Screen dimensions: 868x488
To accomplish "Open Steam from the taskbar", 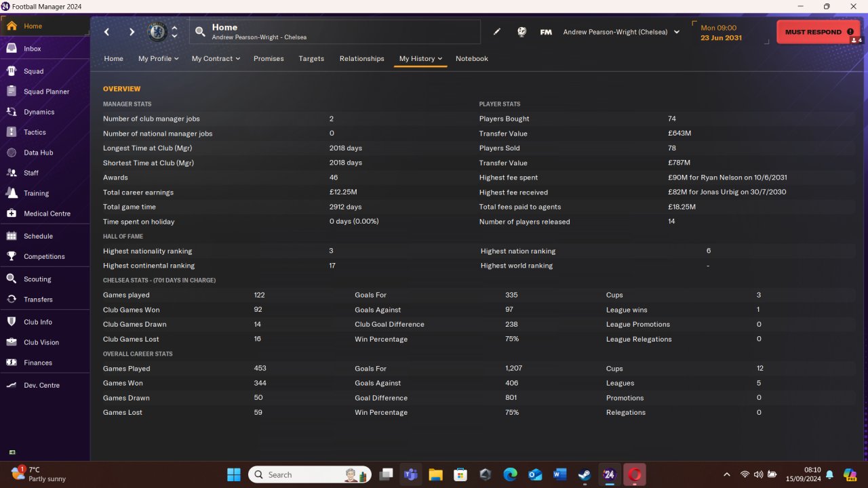I will coord(584,474).
